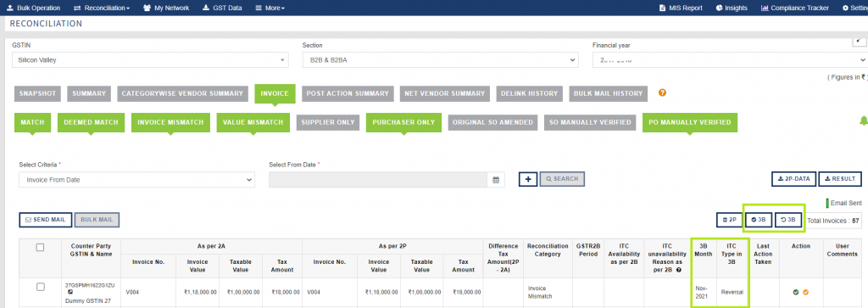Click the Send Mail button
Image resolution: width=868 pixels, height=308 pixels.
click(x=46, y=220)
